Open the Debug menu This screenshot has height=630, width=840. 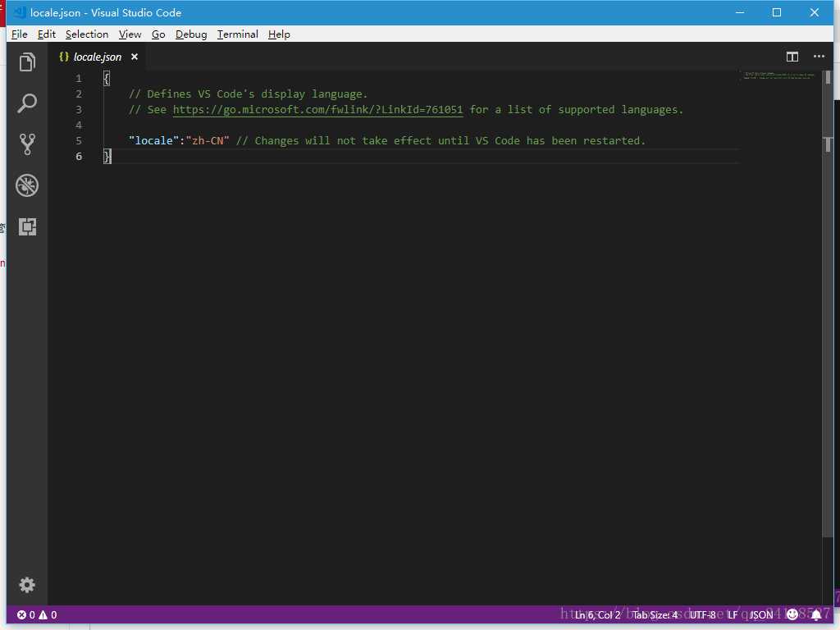pos(191,34)
